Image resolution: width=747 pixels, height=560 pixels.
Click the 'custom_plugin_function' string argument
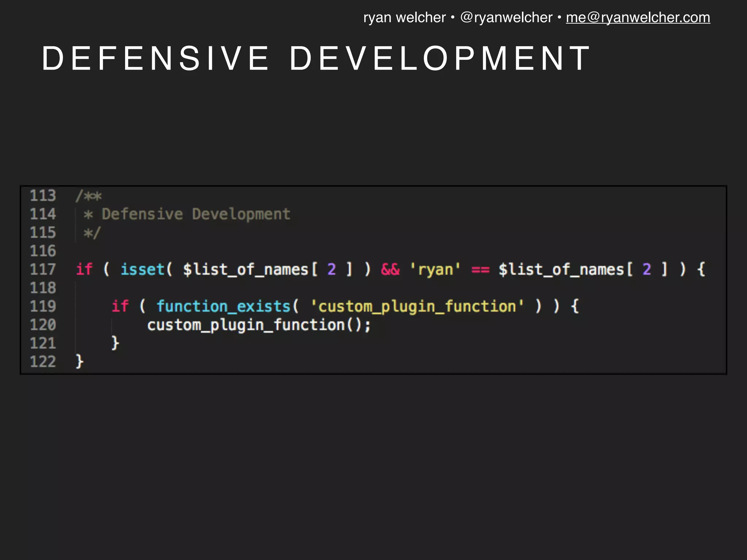tap(417, 307)
